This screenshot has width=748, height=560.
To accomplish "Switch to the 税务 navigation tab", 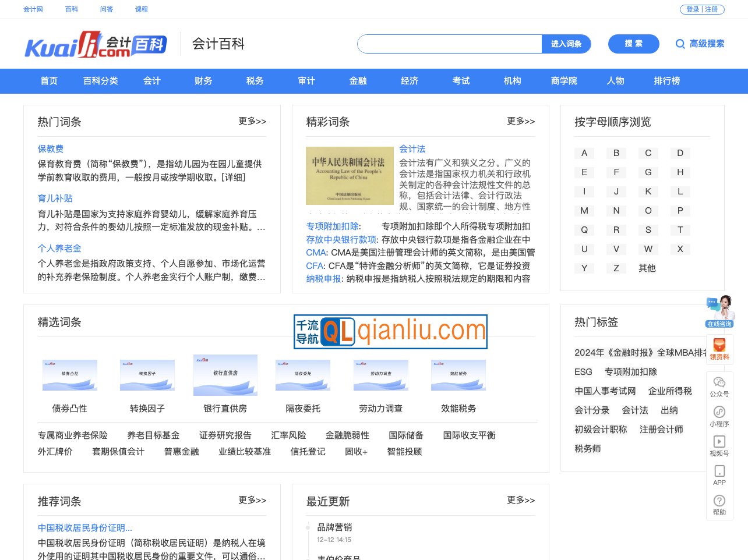I will point(254,81).
